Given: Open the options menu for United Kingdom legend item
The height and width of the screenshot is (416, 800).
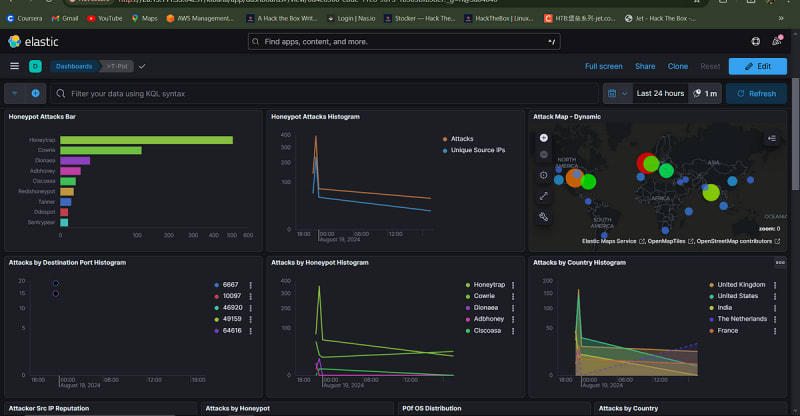Looking at the screenshot, I should coord(780,285).
